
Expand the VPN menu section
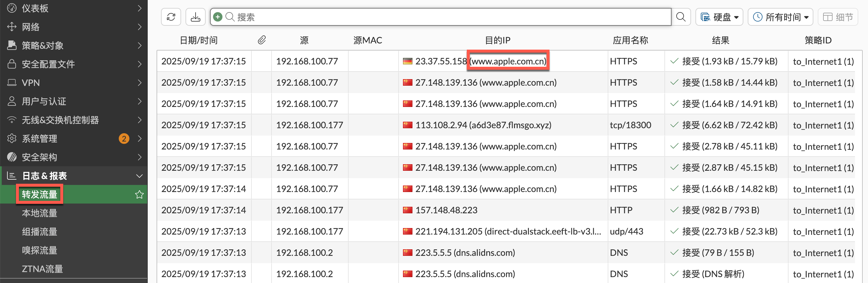(x=74, y=82)
